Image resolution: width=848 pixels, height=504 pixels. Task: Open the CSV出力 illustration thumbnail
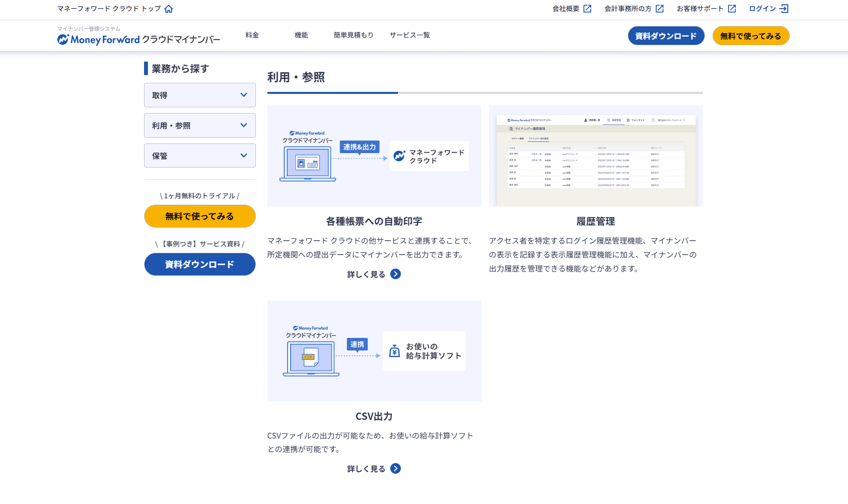pyautogui.click(x=374, y=351)
